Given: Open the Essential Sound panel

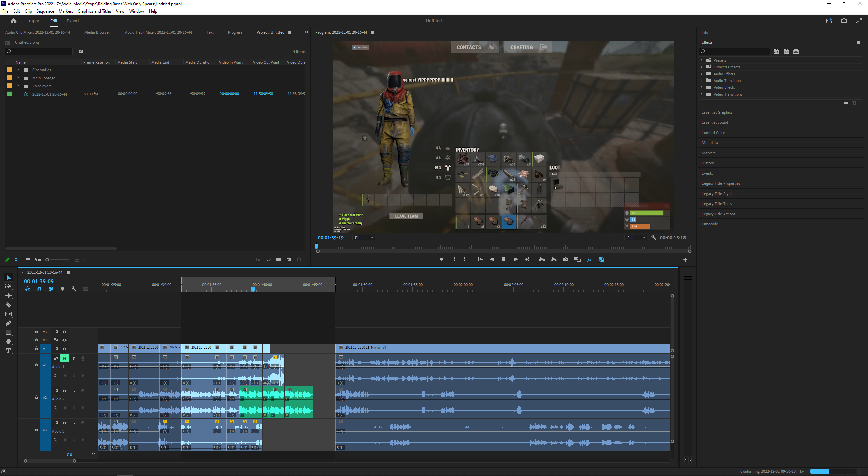Looking at the screenshot, I should 714,122.
